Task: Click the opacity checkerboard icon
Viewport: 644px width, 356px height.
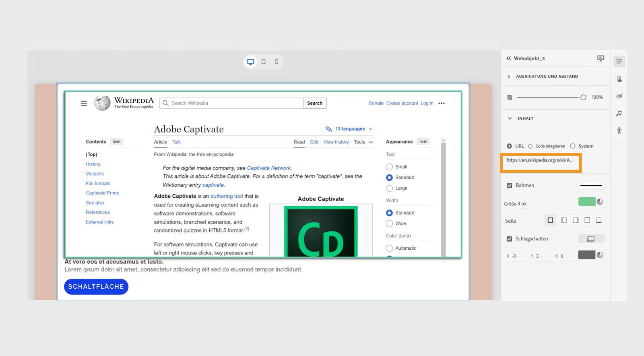Action: 510,97
